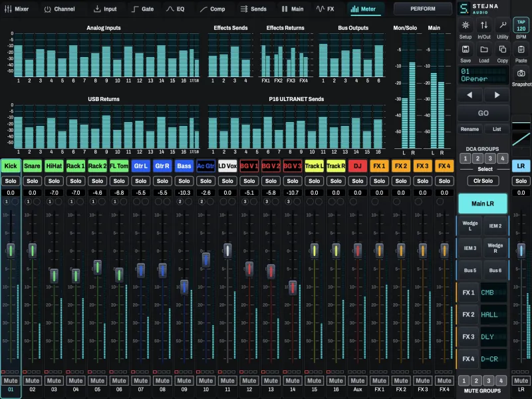This screenshot has width=532, height=399.
Task: Go to previous scene with left arrow
Action: pyautogui.click(x=469, y=95)
